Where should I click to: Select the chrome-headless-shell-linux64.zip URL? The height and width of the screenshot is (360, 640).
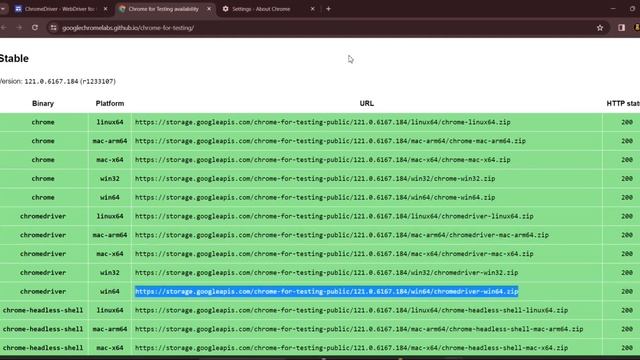click(x=351, y=310)
